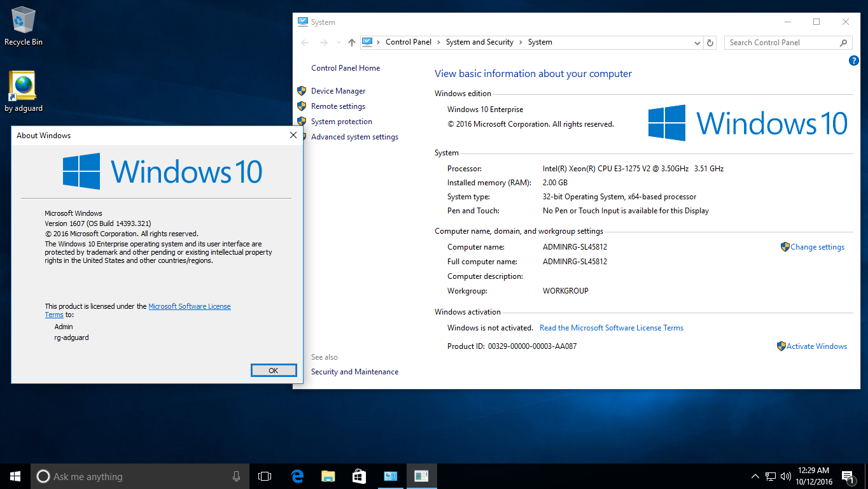Show hidden tray icons chevron
The width and height of the screenshot is (868, 489).
(755, 476)
